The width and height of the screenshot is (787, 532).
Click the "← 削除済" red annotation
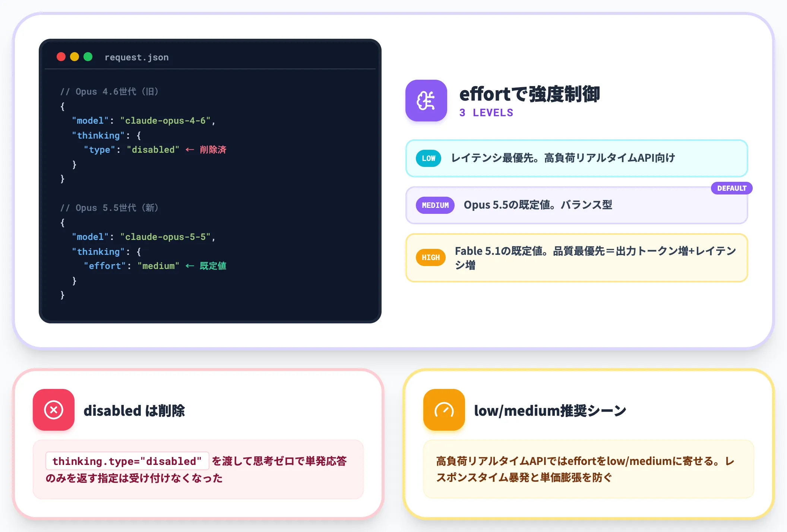point(206,150)
